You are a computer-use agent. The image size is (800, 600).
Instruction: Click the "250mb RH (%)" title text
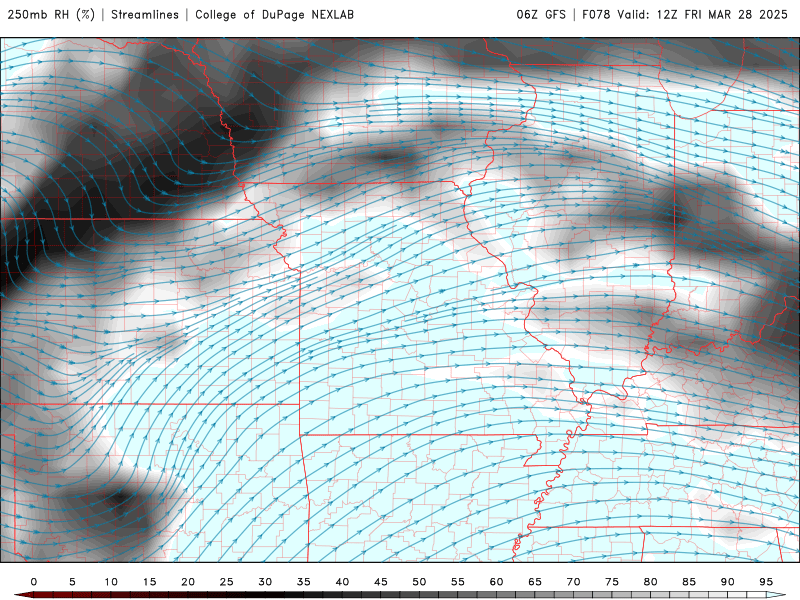point(51,14)
